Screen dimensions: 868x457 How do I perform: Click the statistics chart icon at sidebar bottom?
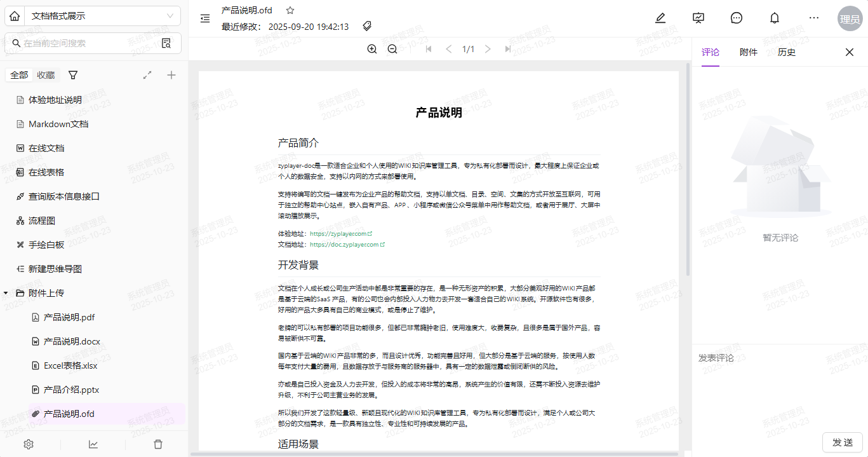point(93,444)
